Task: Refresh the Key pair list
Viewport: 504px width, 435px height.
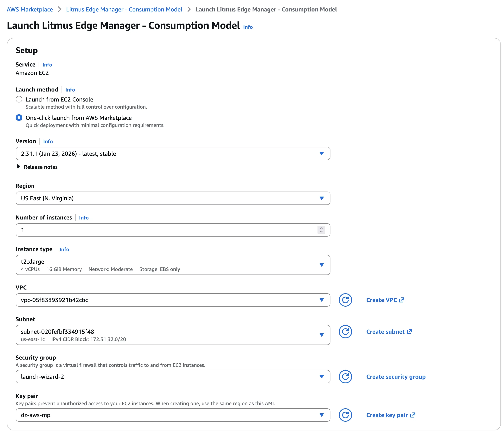Action: click(x=345, y=415)
